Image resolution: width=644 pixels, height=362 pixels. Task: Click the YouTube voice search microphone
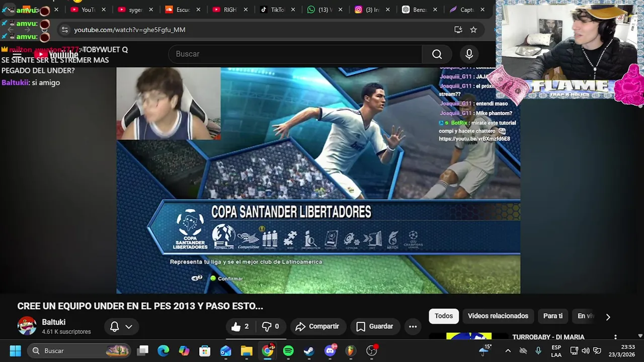[469, 54]
